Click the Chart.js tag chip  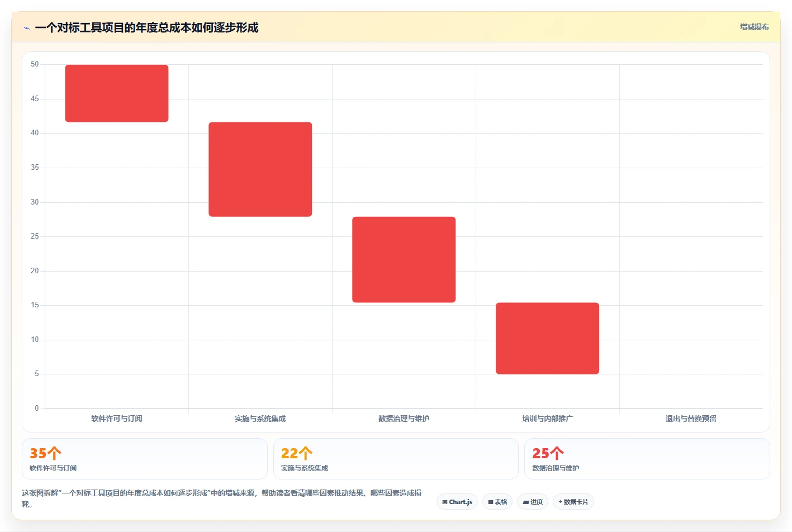(x=457, y=502)
